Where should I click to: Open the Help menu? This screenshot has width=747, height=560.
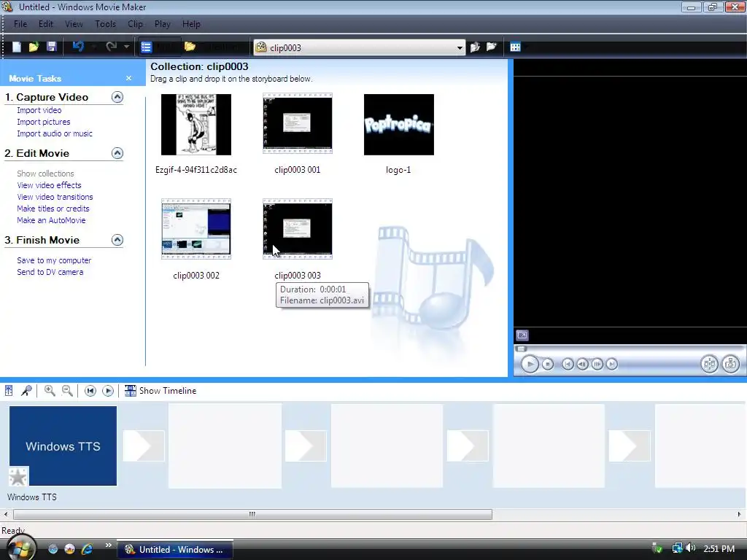(x=192, y=24)
